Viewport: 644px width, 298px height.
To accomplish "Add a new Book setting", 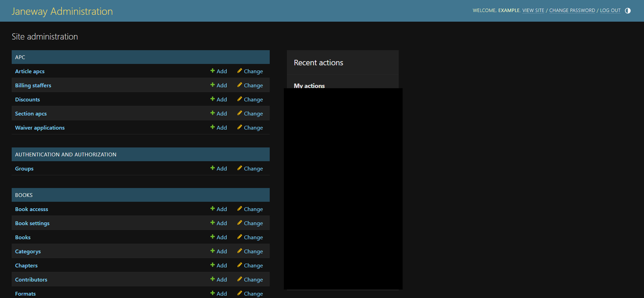I will tap(219, 223).
